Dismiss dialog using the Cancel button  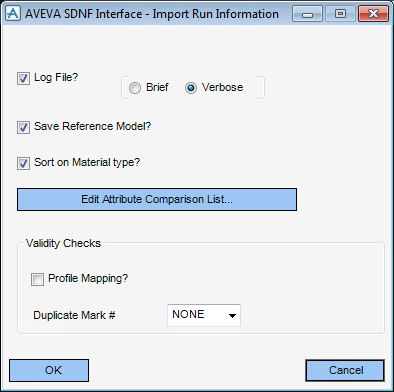pos(345,370)
